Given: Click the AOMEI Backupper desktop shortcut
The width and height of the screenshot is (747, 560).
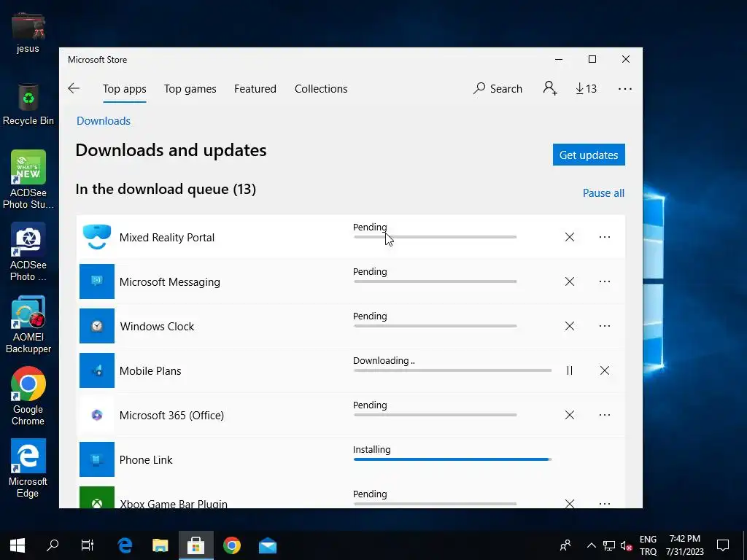Looking at the screenshot, I should 28,324.
